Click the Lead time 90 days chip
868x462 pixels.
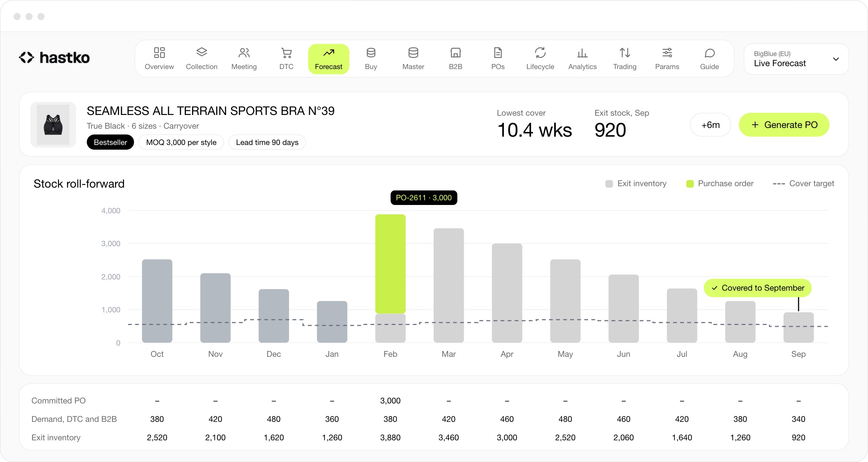267,142
